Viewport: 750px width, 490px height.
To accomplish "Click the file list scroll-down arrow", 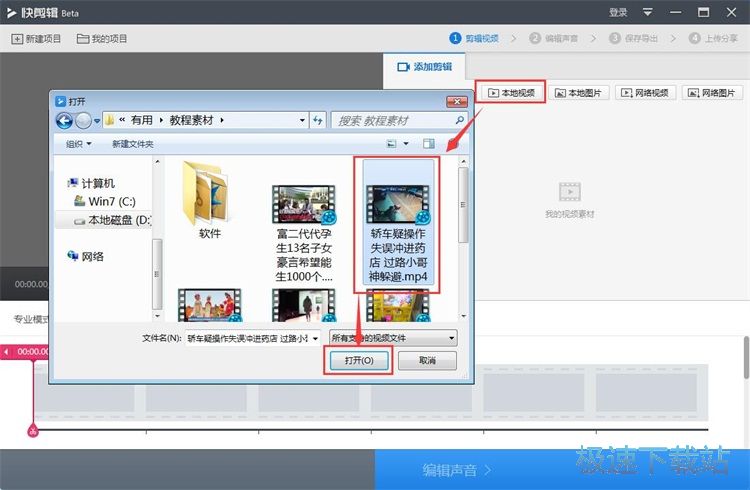I will tap(463, 316).
